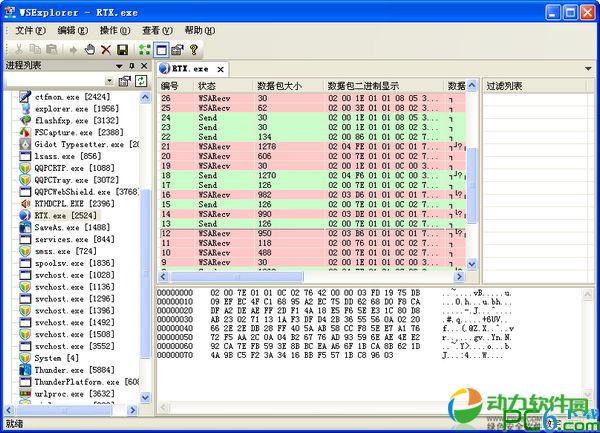The image size is (600, 433).
Task: Open the process list combo box dropdown
Action: click(x=108, y=80)
